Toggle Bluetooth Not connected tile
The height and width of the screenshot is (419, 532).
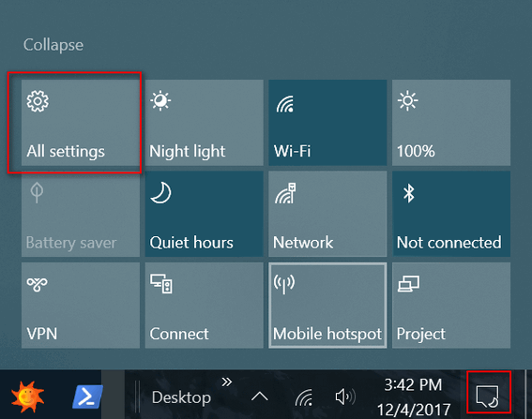[x=451, y=214]
